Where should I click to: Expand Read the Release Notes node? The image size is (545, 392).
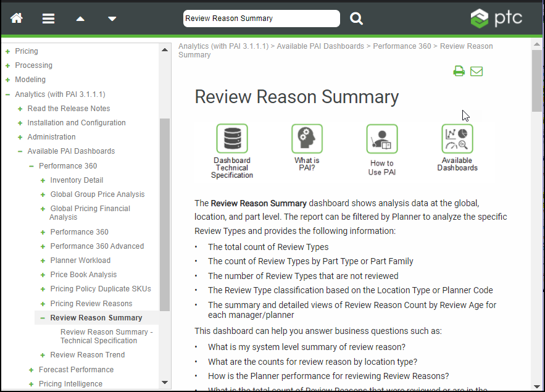click(x=20, y=109)
